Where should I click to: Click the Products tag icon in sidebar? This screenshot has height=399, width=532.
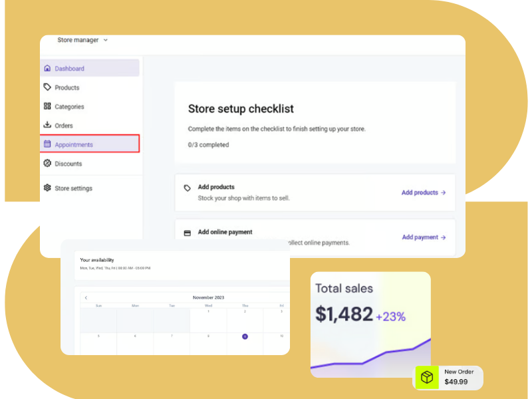pos(47,87)
